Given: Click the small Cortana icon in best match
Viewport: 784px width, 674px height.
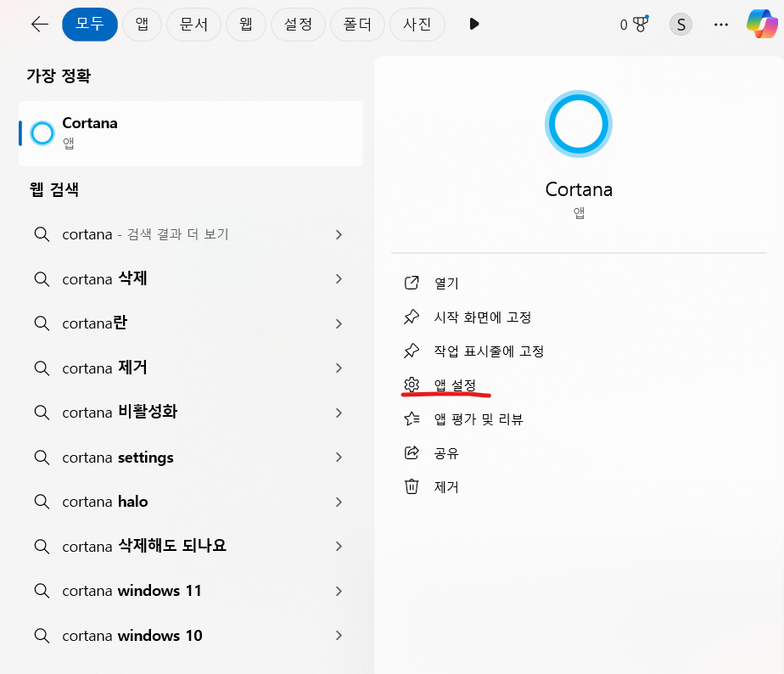Looking at the screenshot, I should pyautogui.click(x=42, y=133).
